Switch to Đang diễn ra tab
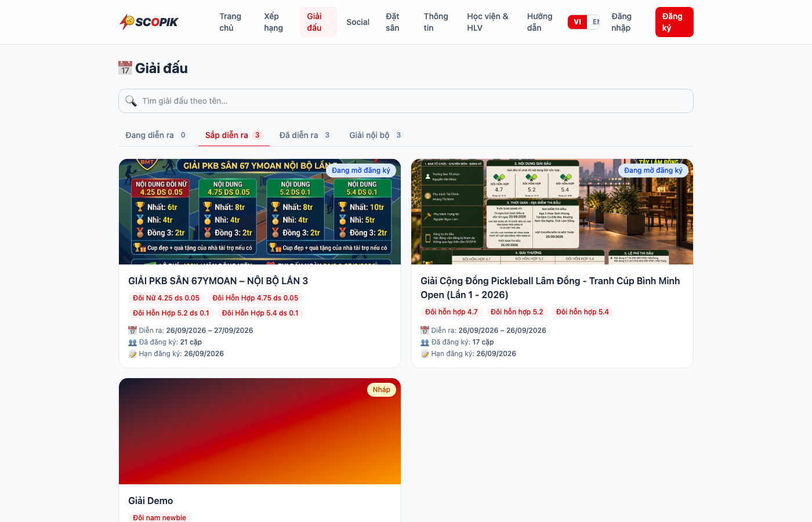 [x=157, y=135]
